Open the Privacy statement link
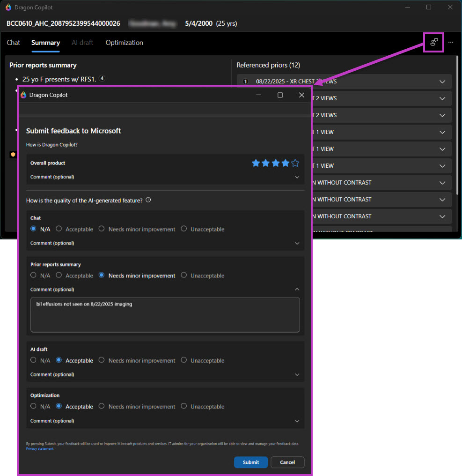 click(39, 448)
